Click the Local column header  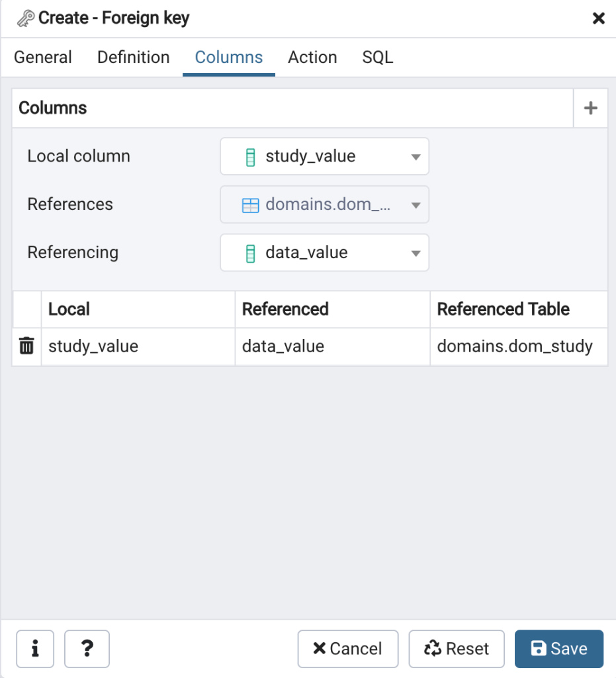69,309
